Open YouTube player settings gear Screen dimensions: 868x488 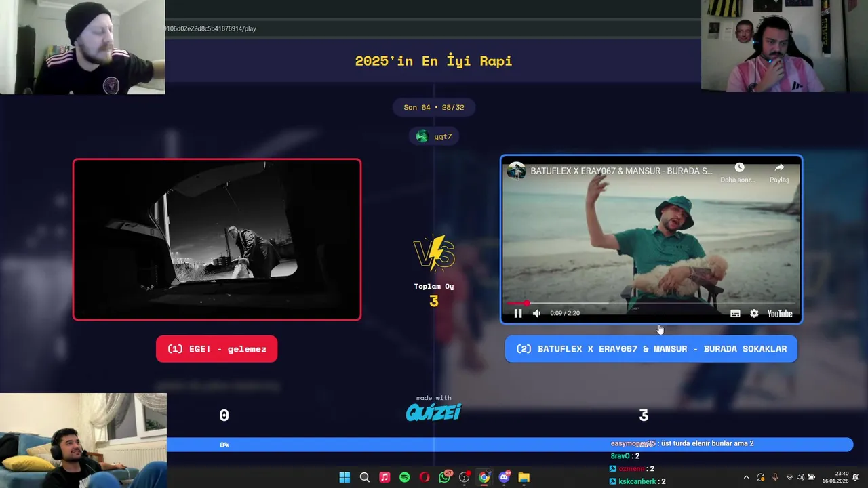click(754, 314)
